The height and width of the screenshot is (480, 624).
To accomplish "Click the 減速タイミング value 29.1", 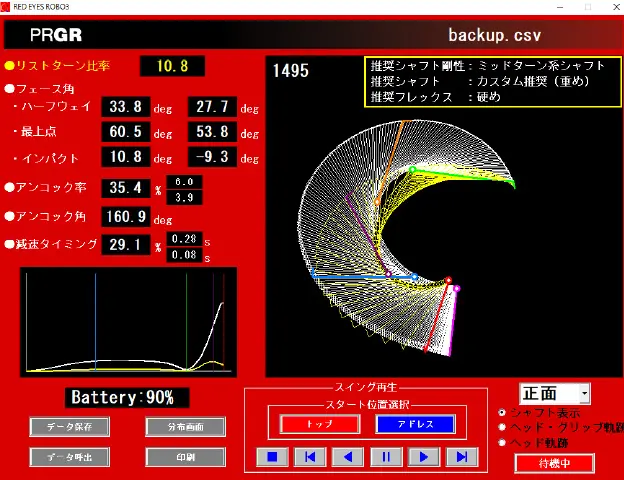I will coord(126,244).
